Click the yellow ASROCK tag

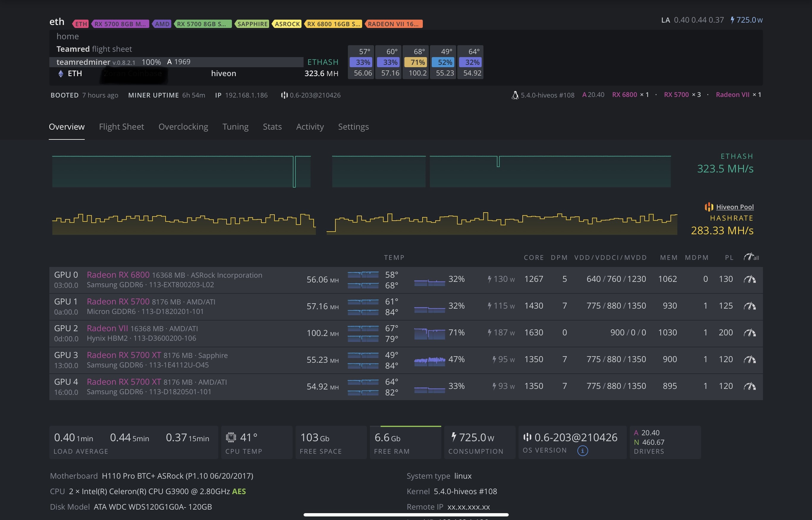point(287,24)
